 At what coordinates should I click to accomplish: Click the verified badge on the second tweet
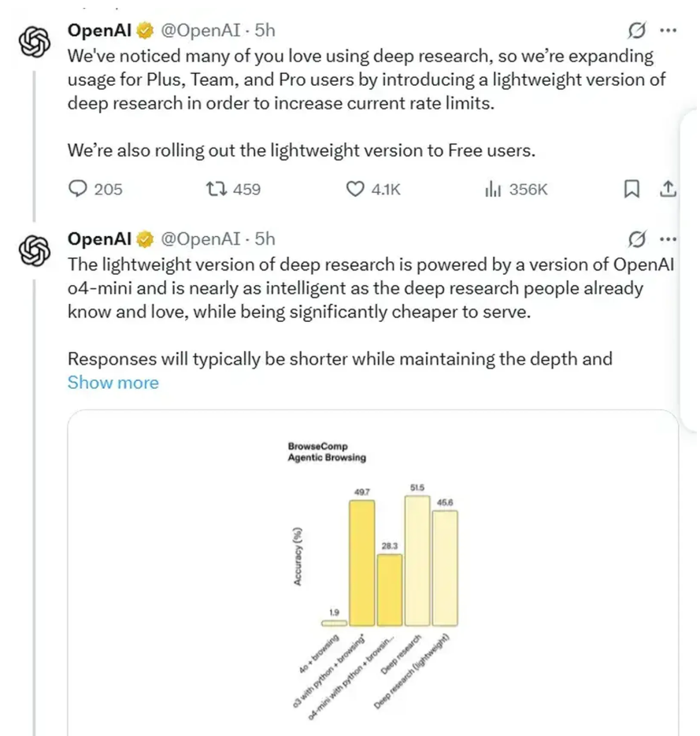146,239
